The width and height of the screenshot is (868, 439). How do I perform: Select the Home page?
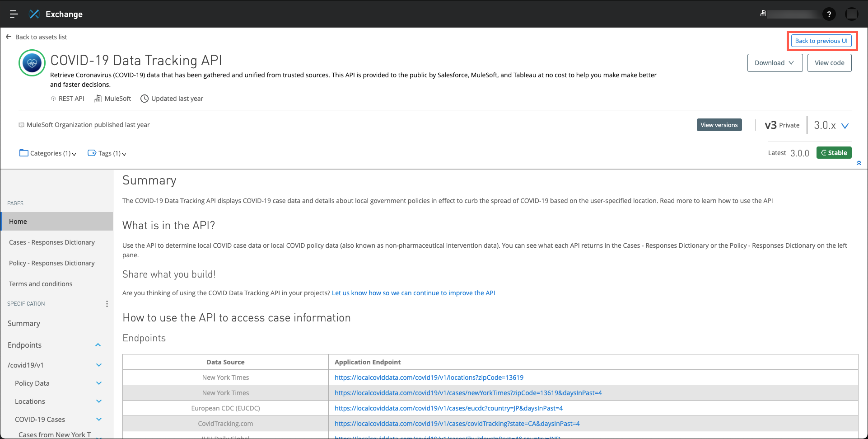pos(57,222)
